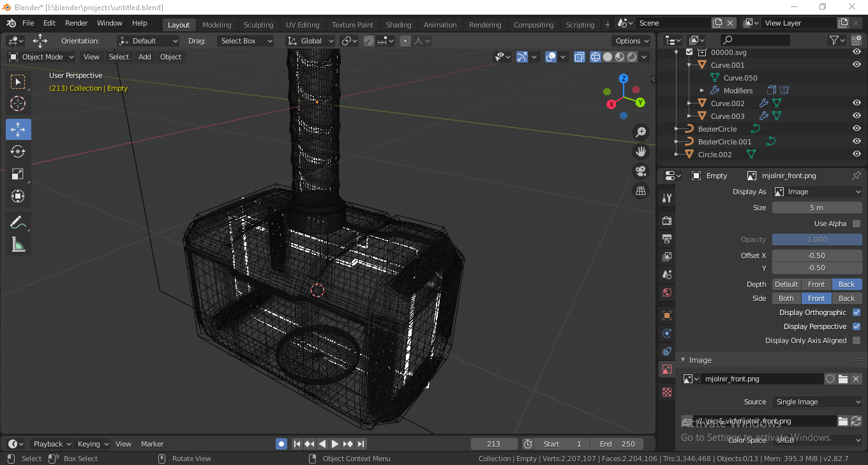This screenshot has width=868, height=465.
Task: Click the viewport zoom magnifier icon
Action: (641, 132)
